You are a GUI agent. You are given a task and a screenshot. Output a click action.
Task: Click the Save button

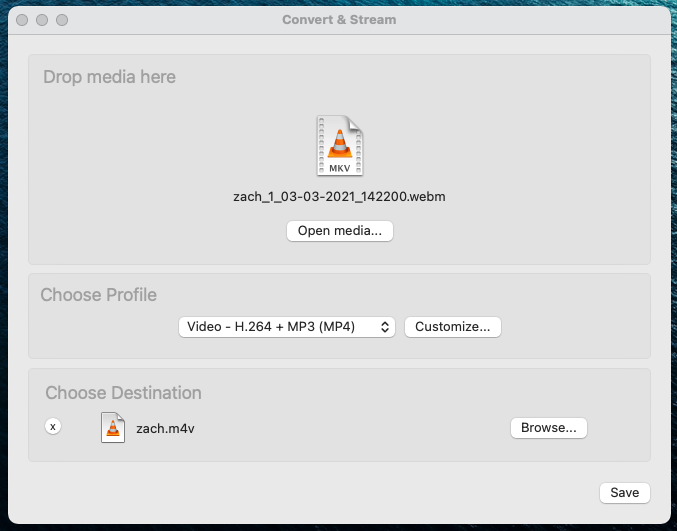[624, 493]
